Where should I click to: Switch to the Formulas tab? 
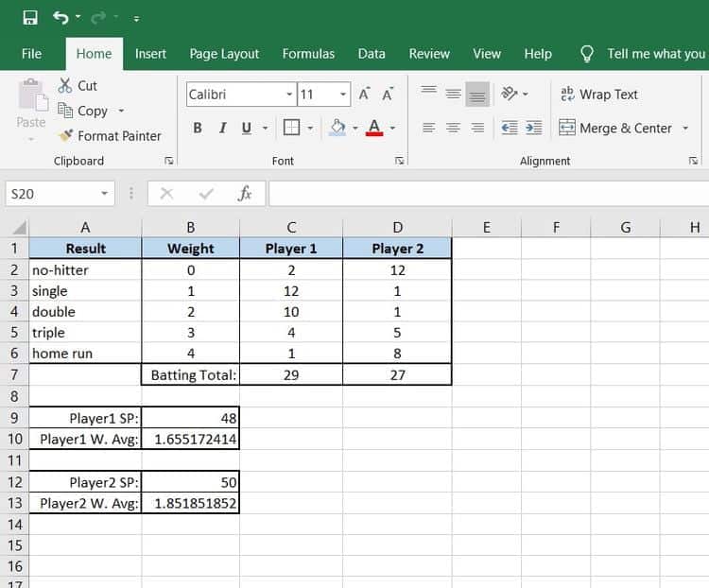(308, 54)
